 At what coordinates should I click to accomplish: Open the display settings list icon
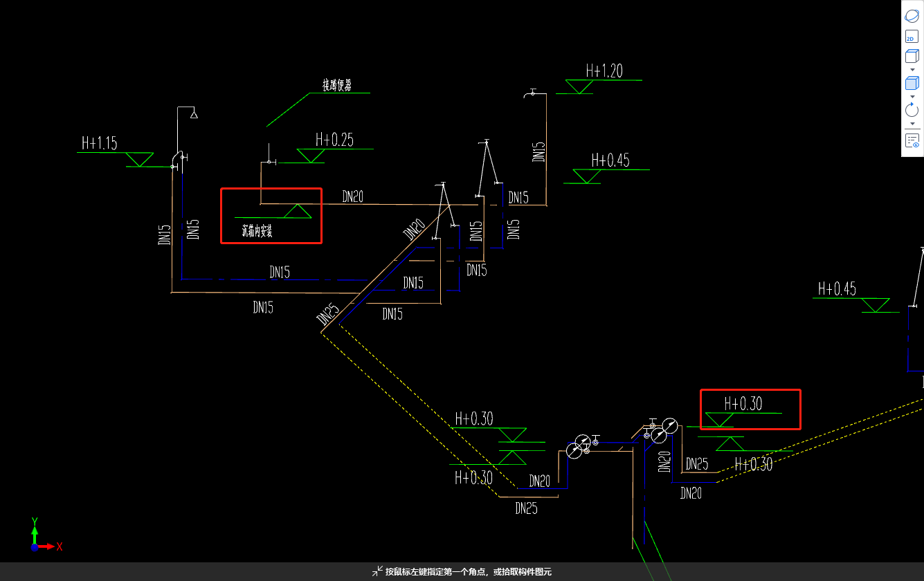click(912, 141)
